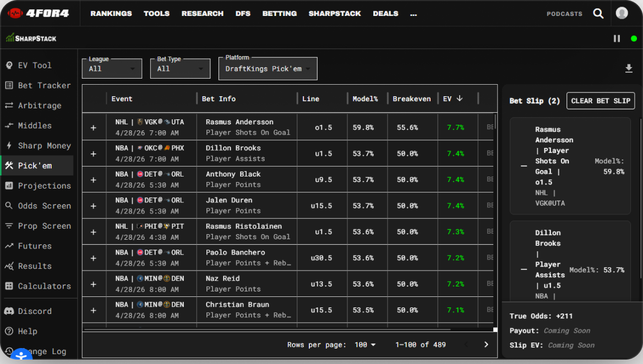Open the Platform DraftKings Pick'em dropdown
The width and height of the screenshot is (643, 364).
click(268, 68)
